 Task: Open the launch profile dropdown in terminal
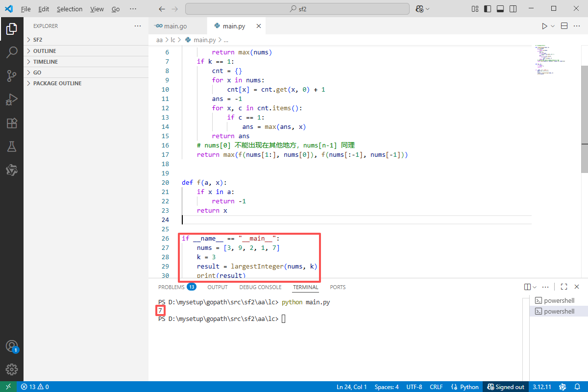pos(535,287)
